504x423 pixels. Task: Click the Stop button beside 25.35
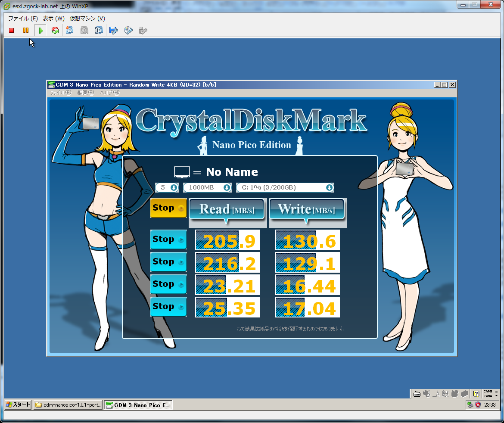(168, 307)
